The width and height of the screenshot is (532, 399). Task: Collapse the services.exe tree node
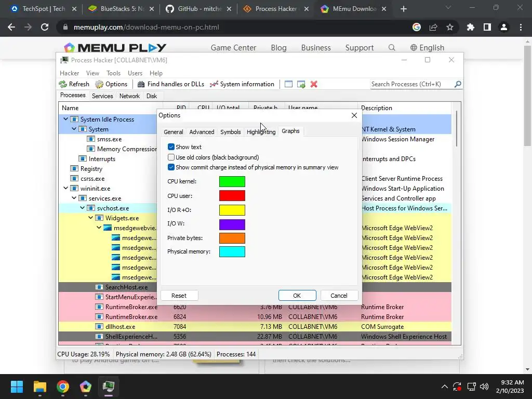[74, 198]
